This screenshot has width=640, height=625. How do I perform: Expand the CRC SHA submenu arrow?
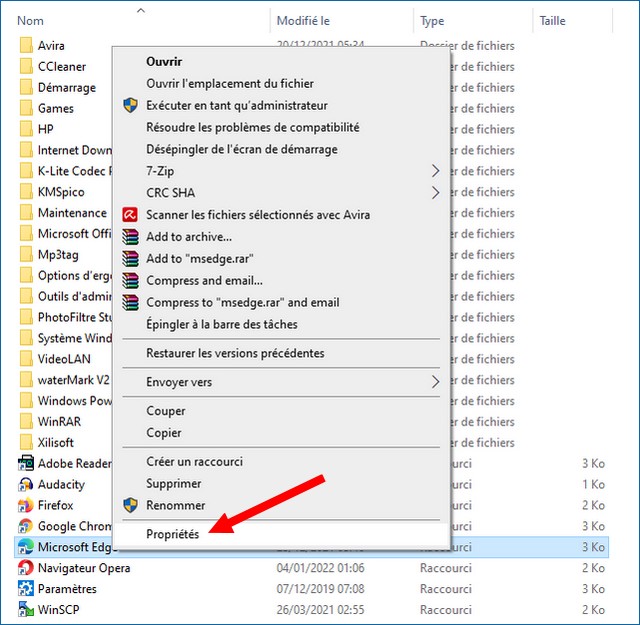(436, 193)
